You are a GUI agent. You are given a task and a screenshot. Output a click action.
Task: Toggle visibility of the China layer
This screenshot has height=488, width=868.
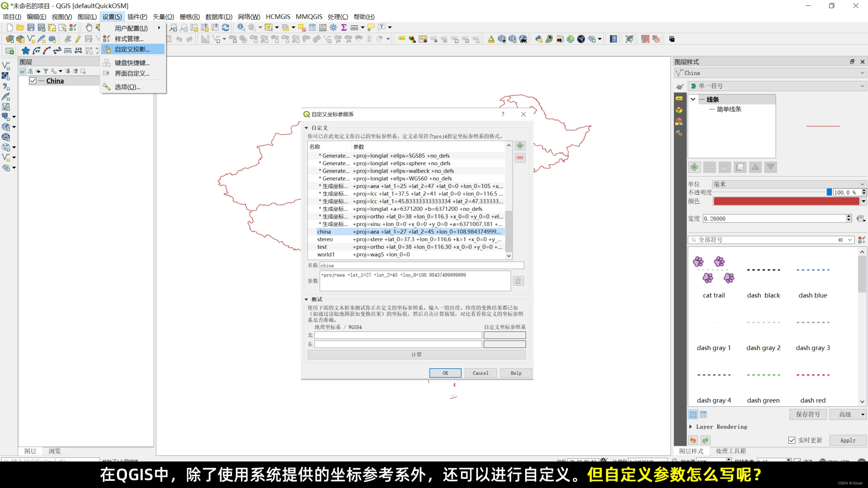tap(33, 81)
